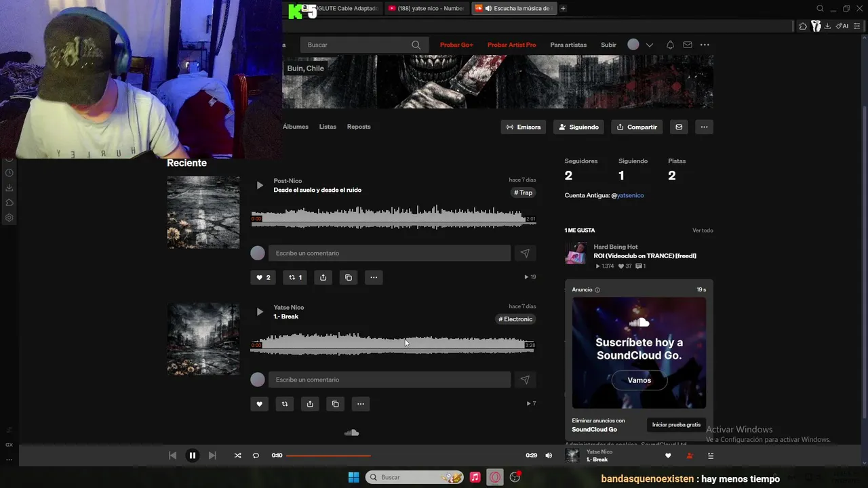
Task: Share the Desde el suelo track
Action: [x=323, y=277]
